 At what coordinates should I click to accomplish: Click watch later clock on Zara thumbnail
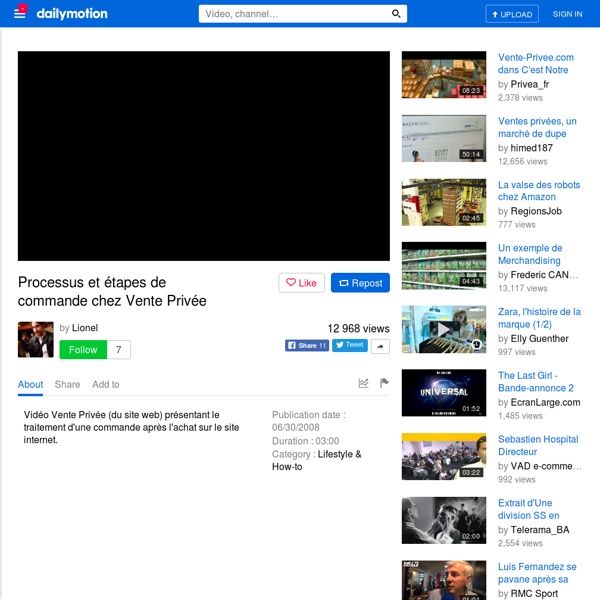tap(476, 344)
